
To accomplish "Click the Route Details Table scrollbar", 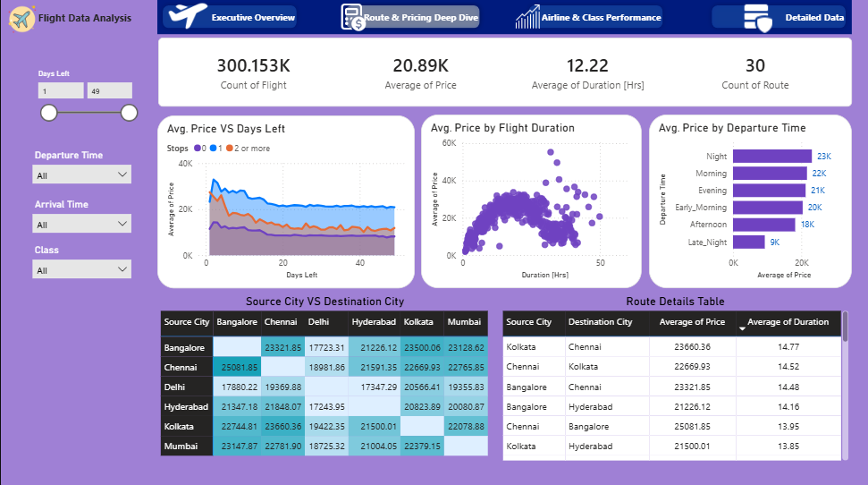I will (845, 327).
